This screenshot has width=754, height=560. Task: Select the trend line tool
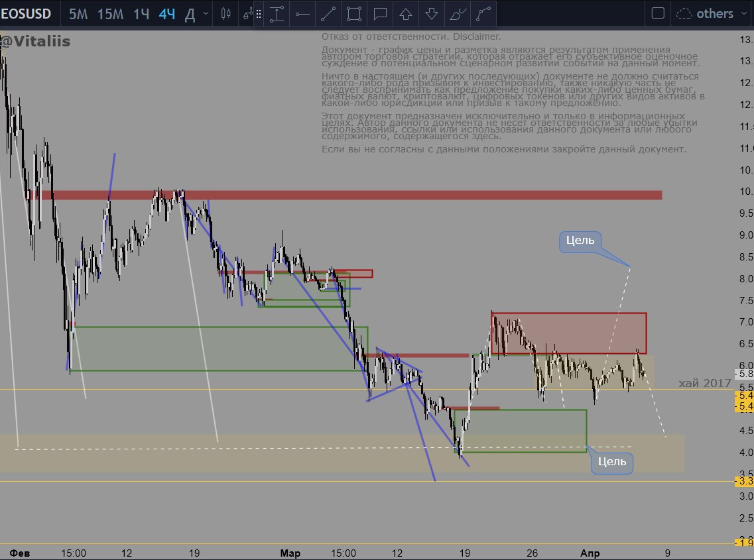(328, 14)
